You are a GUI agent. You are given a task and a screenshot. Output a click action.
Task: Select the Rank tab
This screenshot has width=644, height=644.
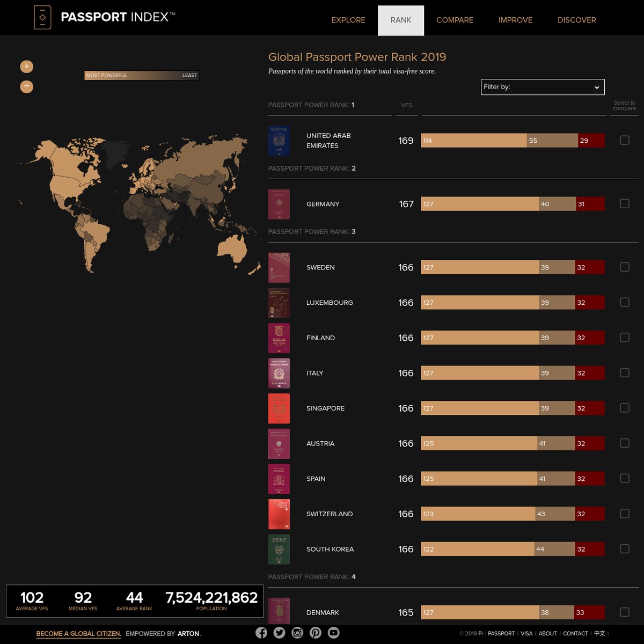click(x=401, y=20)
